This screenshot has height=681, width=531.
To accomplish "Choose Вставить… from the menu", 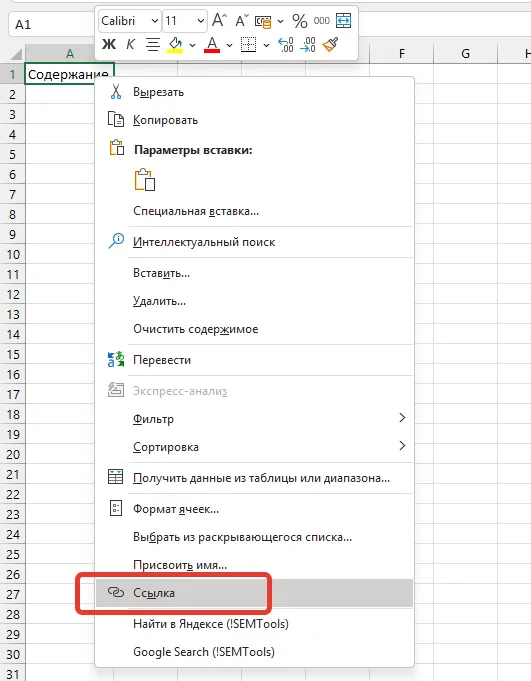I will pyautogui.click(x=254, y=274).
